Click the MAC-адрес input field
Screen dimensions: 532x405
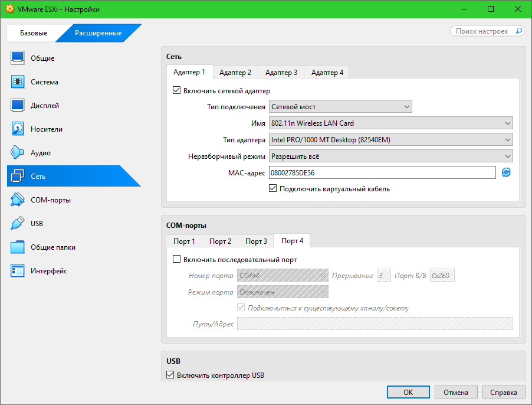382,172
